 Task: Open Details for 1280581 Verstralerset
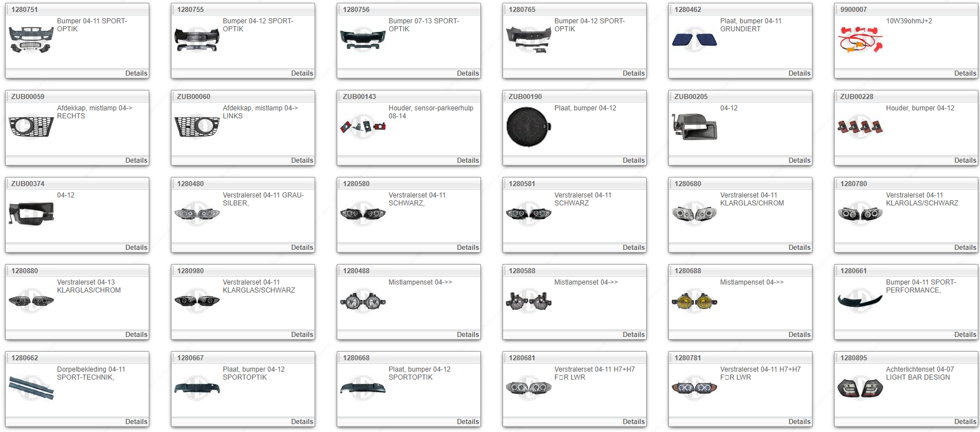(x=634, y=248)
